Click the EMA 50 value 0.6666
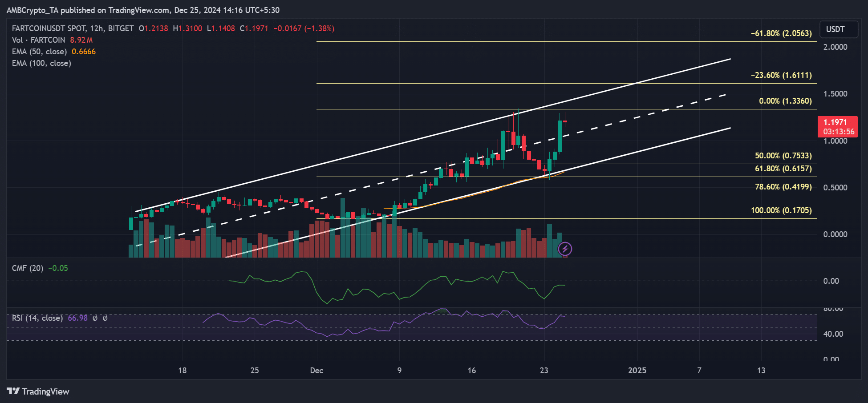868x403 pixels. coord(84,52)
